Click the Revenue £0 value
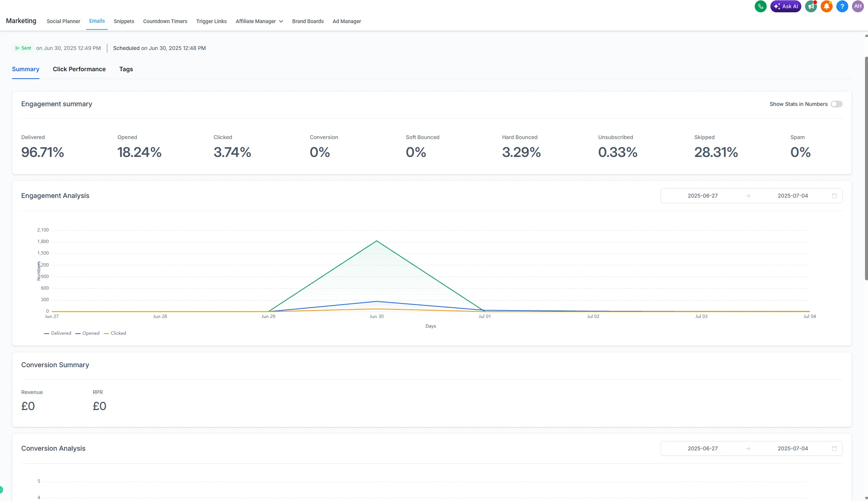The width and height of the screenshot is (868, 501). click(x=28, y=406)
